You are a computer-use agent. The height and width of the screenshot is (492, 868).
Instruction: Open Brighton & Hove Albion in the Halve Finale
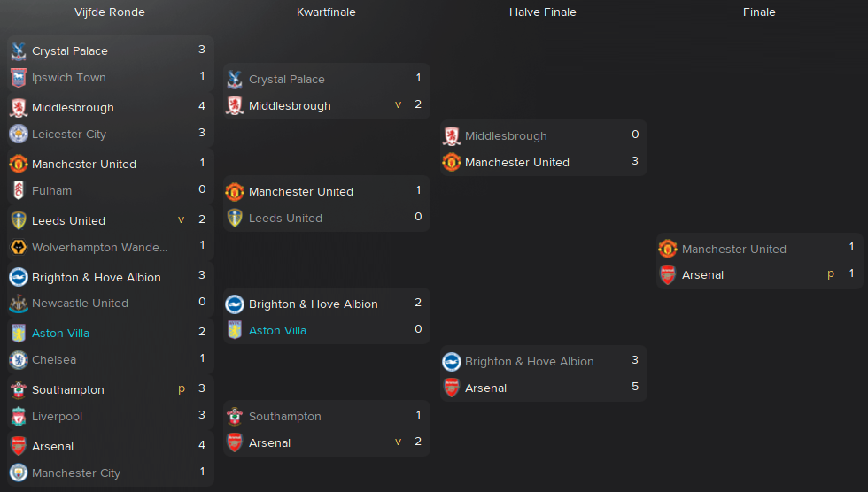pyautogui.click(x=530, y=362)
